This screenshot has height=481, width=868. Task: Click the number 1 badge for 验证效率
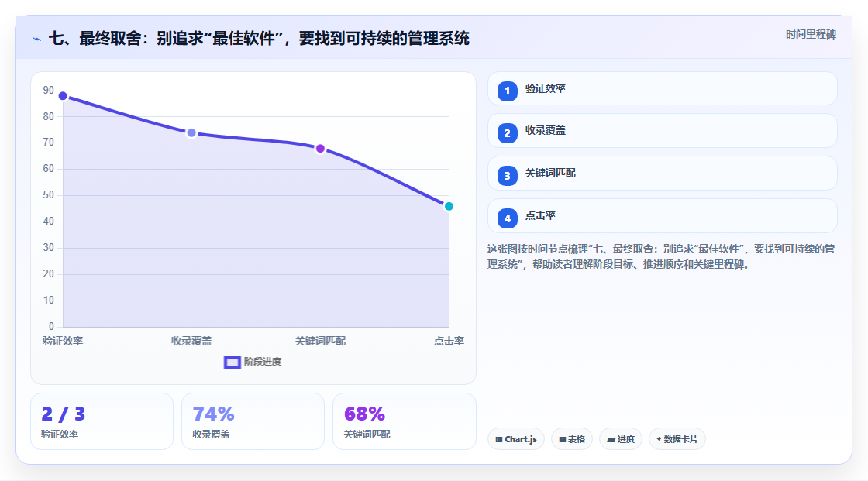(x=507, y=91)
